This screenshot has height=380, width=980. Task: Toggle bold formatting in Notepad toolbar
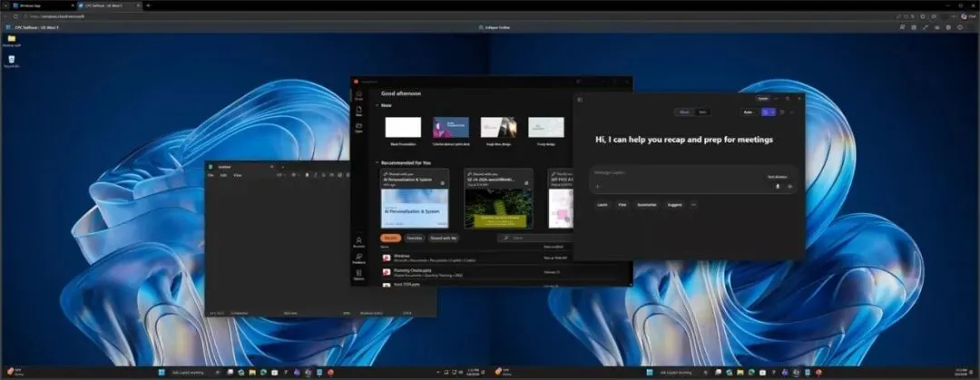click(307, 175)
